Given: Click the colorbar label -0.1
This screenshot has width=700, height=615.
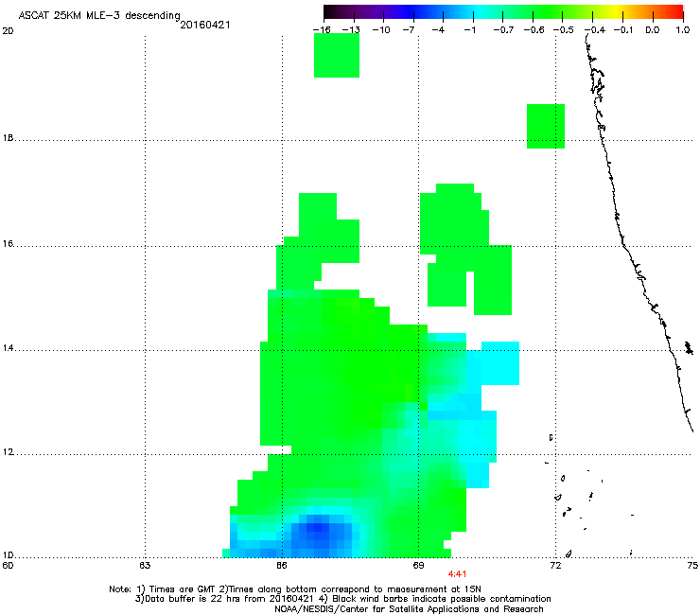Looking at the screenshot, I should (x=623, y=30).
